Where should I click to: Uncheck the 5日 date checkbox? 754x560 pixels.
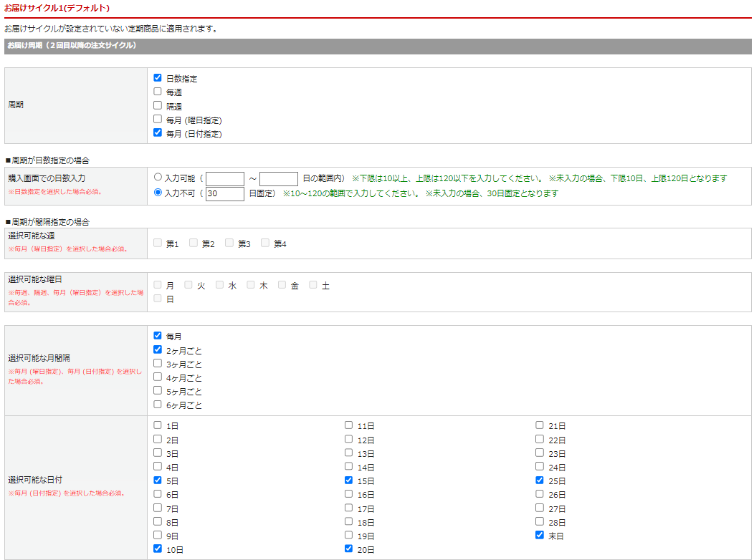point(158,480)
